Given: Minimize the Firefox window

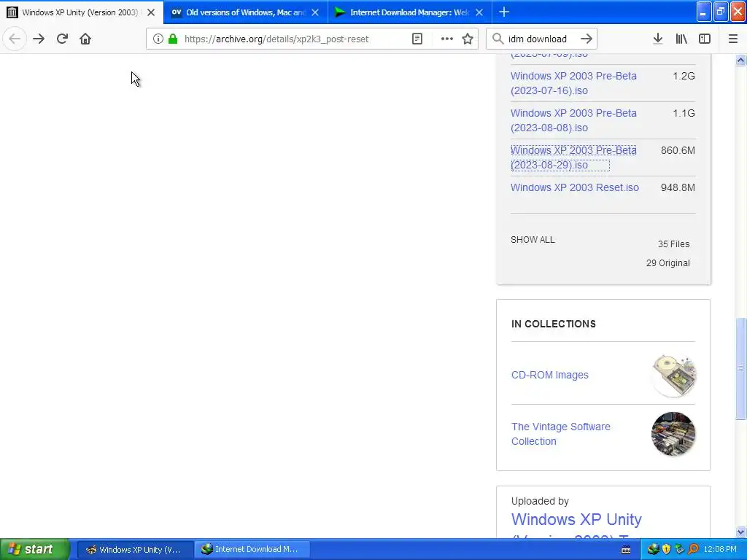Looking at the screenshot, I should point(704,12).
